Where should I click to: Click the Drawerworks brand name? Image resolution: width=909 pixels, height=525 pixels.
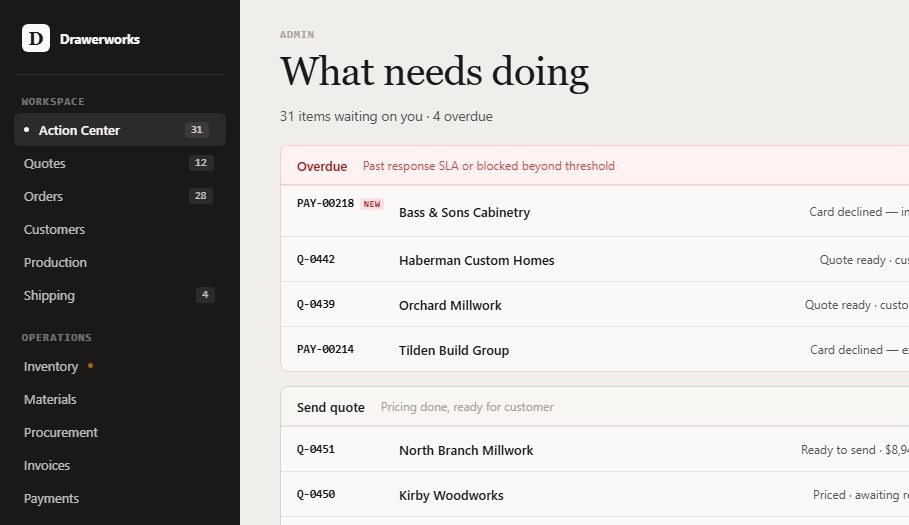point(100,39)
